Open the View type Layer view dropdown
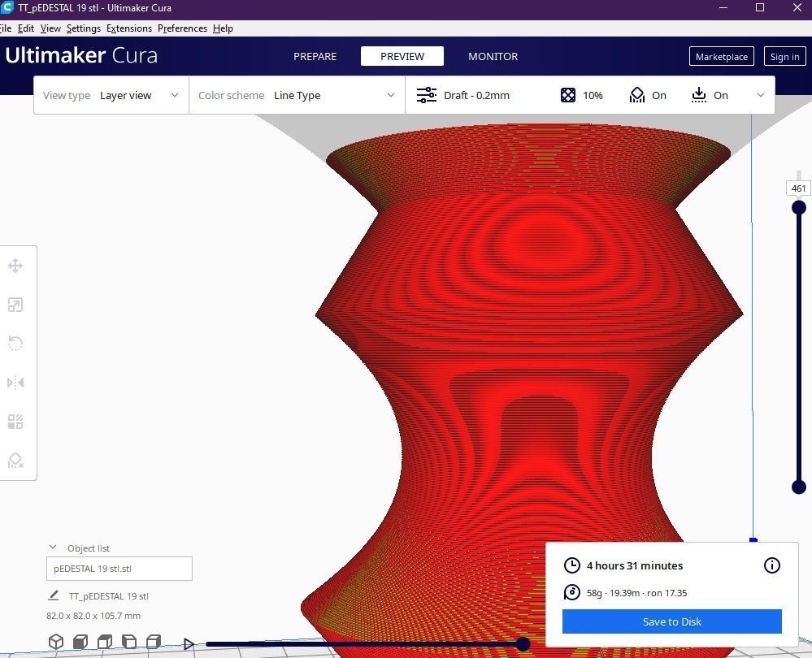Image resolution: width=812 pixels, height=658 pixels. tap(111, 95)
